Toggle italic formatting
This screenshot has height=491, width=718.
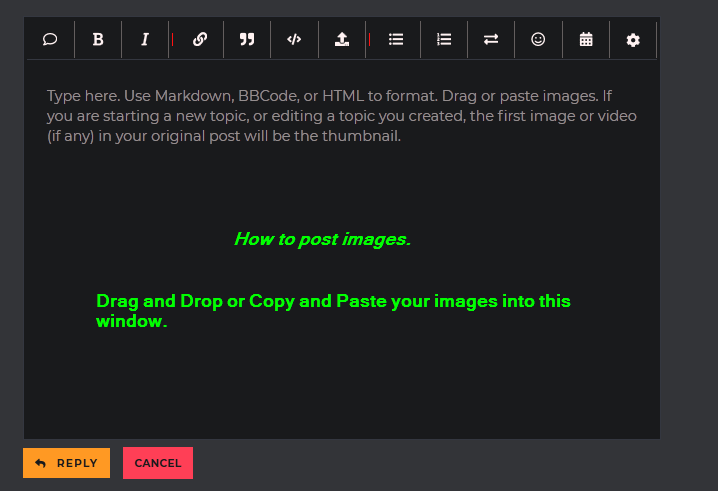point(145,39)
